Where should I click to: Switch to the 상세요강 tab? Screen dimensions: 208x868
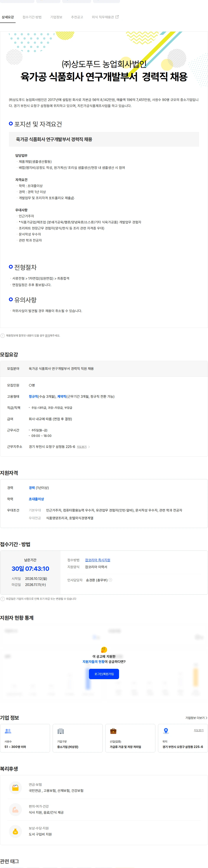[8, 17]
